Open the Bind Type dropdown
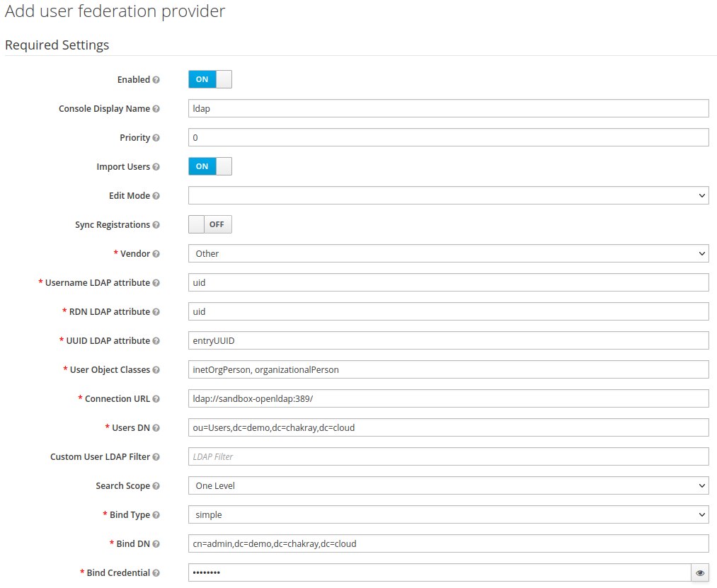 [x=448, y=514]
